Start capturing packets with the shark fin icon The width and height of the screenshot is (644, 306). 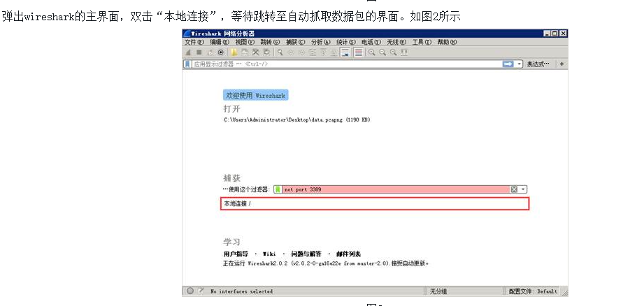(x=188, y=52)
